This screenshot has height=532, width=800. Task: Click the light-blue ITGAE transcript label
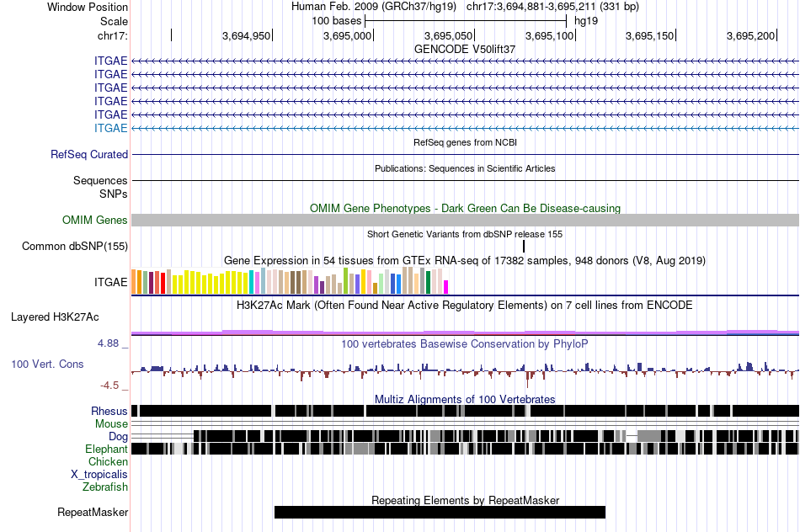coord(110,128)
